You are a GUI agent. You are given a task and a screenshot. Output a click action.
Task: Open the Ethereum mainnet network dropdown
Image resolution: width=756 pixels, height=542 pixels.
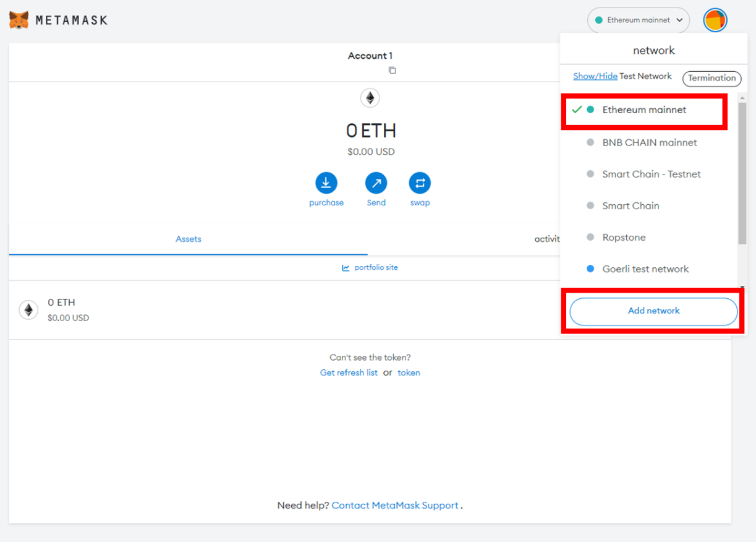tap(638, 20)
